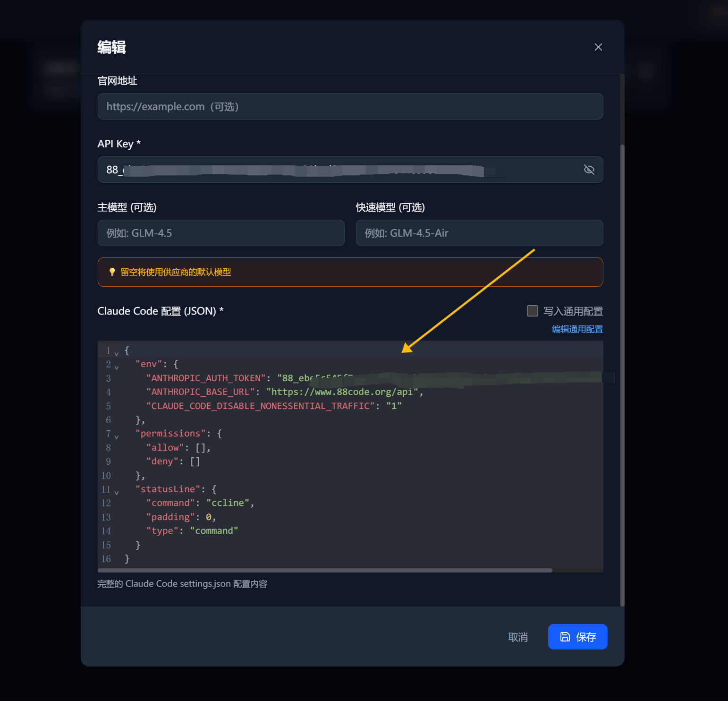Focus the 官网地址 input field

coord(350,106)
